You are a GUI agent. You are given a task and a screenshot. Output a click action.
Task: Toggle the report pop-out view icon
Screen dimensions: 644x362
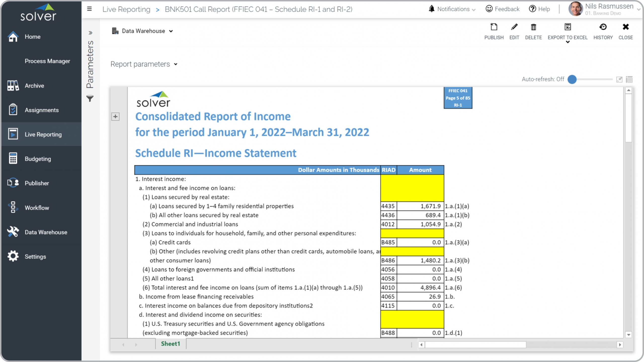[619, 79]
